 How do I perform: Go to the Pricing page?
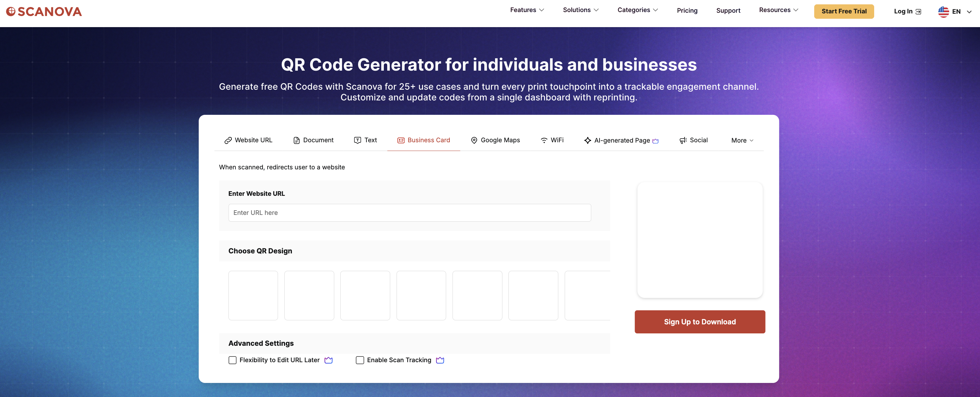[x=687, y=11]
